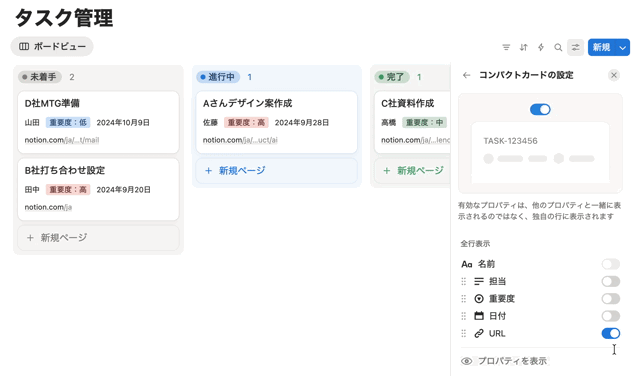The width and height of the screenshot is (640, 376).
Task: Add 新規ページ in the 完了 column
Action: [412, 171]
